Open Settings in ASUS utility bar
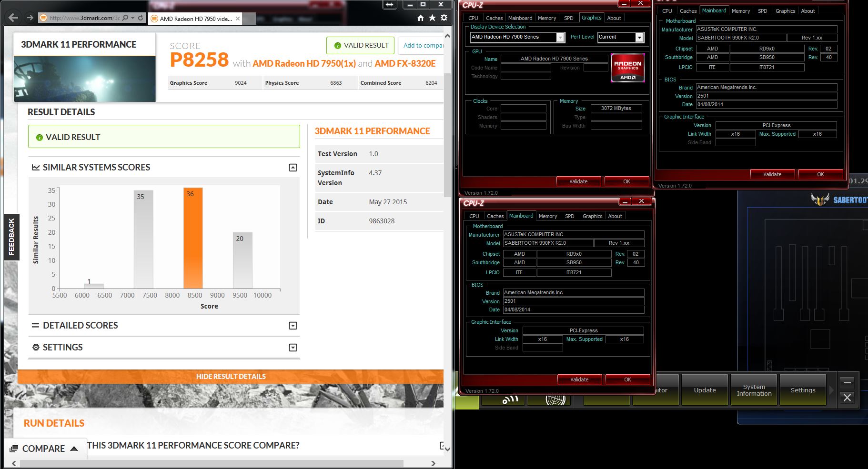Image resolution: width=868 pixels, height=469 pixels. click(x=803, y=390)
